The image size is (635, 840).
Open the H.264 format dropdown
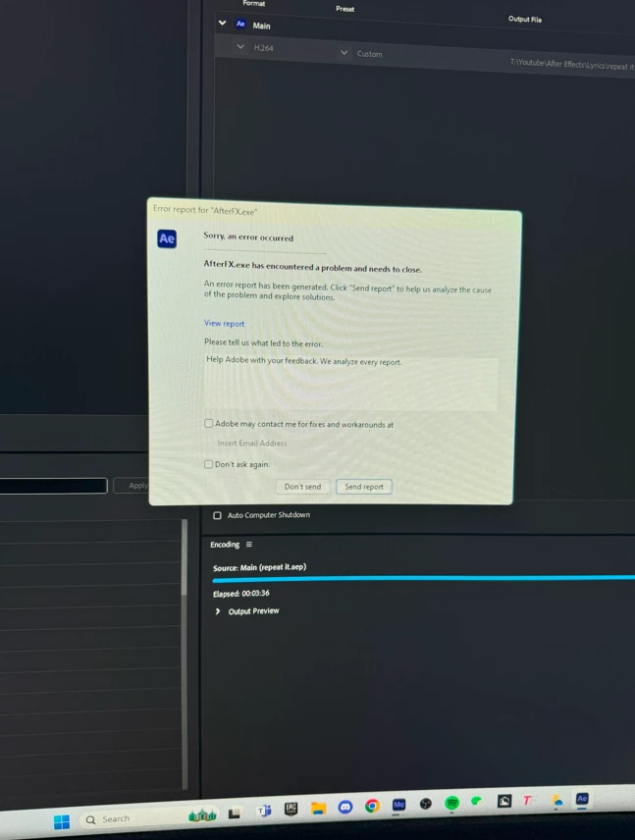coord(240,46)
